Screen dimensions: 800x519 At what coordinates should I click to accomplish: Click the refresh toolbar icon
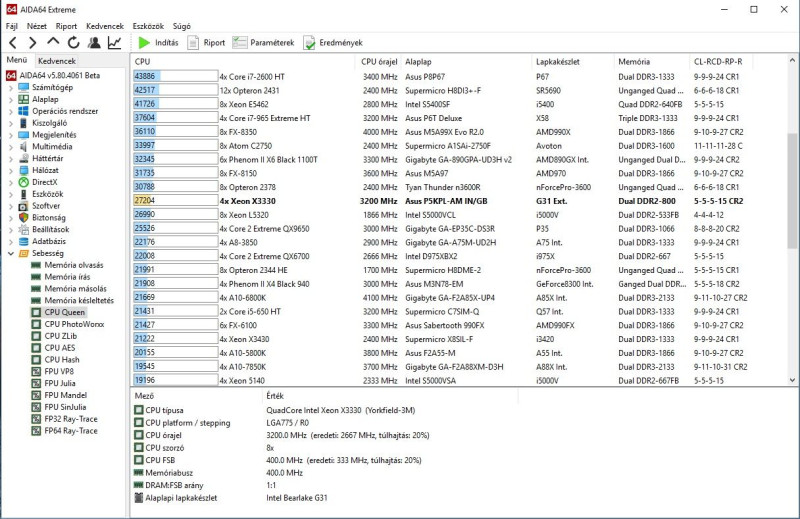[x=73, y=43]
